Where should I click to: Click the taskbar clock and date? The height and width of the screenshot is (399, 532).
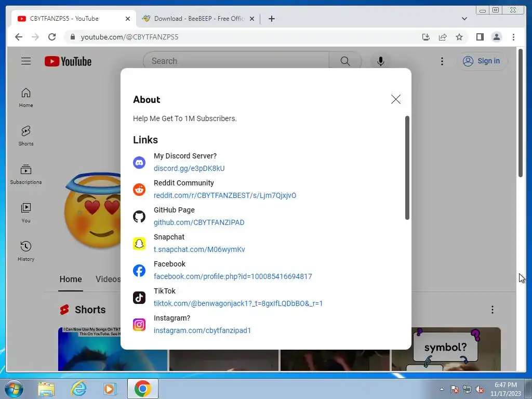pos(506,389)
